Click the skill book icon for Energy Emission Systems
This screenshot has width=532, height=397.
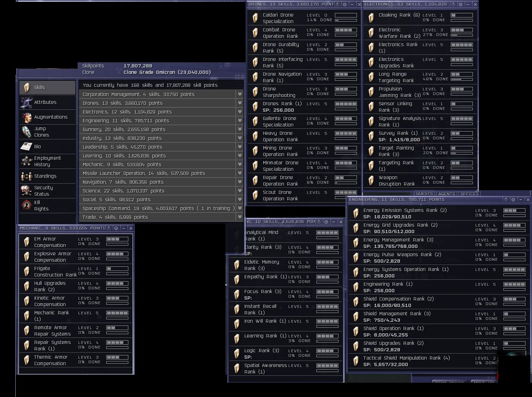[356, 213]
